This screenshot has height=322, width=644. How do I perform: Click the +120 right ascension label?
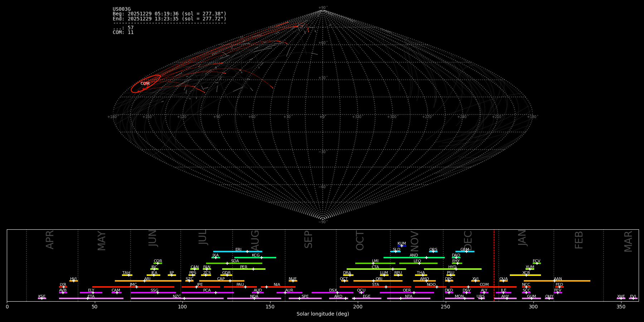coord(182,117)
